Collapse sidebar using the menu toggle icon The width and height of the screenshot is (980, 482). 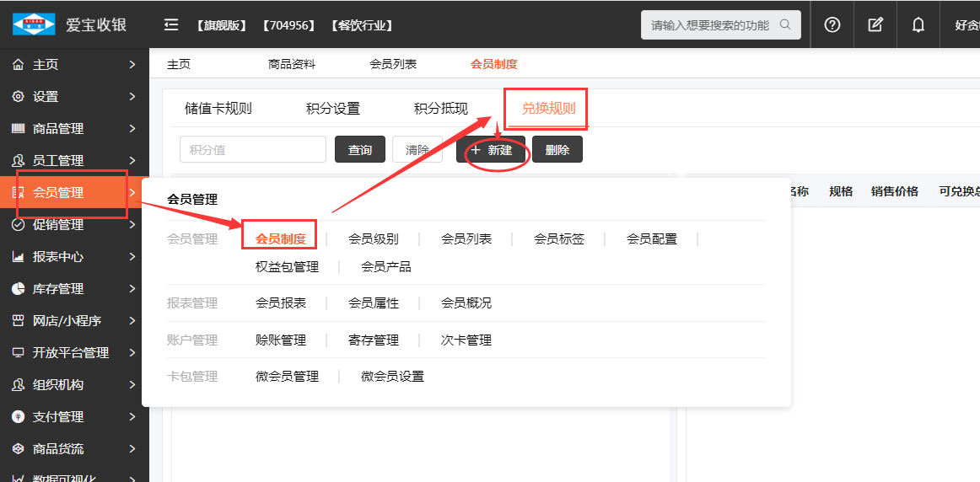(x=171, y=24)
